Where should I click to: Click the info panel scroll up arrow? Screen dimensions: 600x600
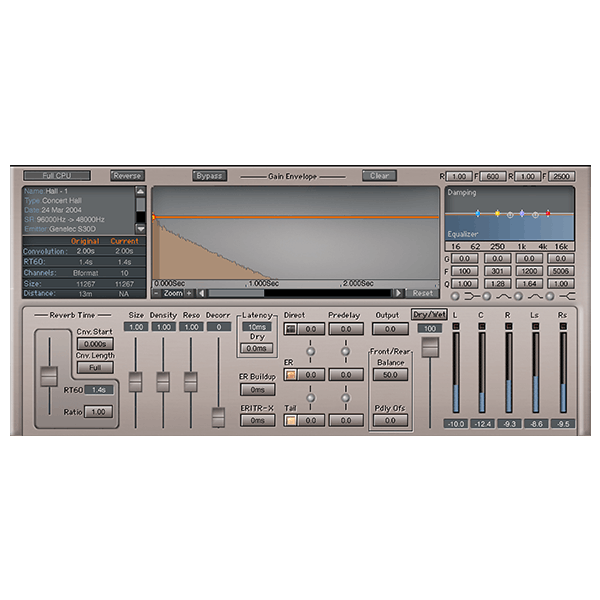point(141,191)
